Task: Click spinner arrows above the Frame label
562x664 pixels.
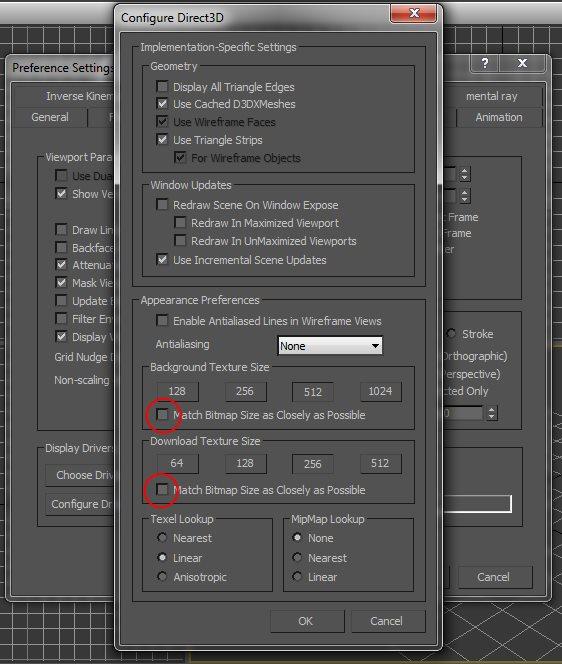Action: pyautogui.click(x=465, y=196)
